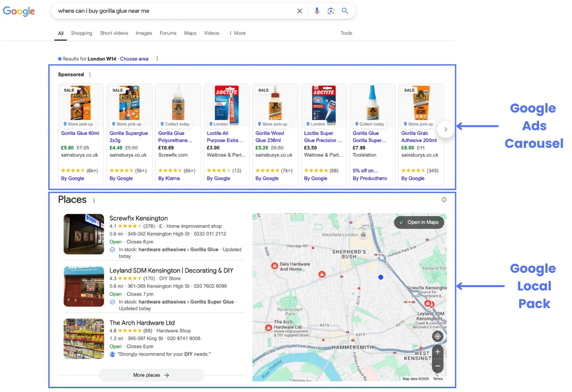Click the More places button

152,375
